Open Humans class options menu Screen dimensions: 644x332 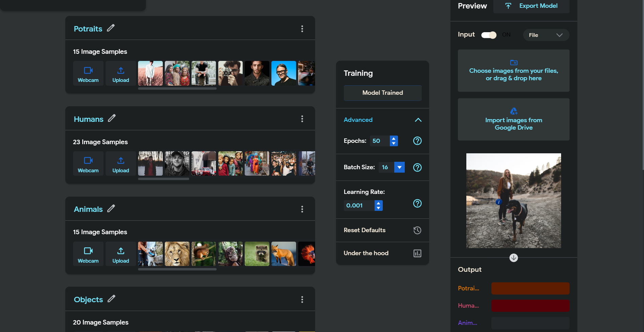click(x=302, y=119)
